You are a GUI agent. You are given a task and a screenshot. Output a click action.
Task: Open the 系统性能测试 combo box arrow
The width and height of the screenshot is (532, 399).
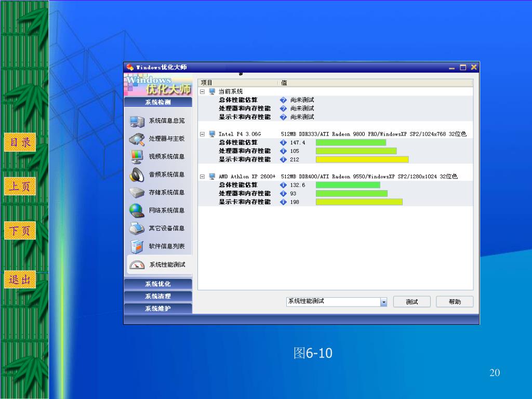pos(383,302)
